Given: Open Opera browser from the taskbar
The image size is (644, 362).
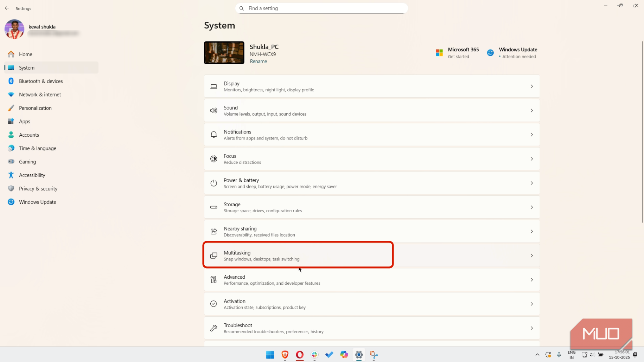Looking at the screenshot, I should click(x=300, y=355).
